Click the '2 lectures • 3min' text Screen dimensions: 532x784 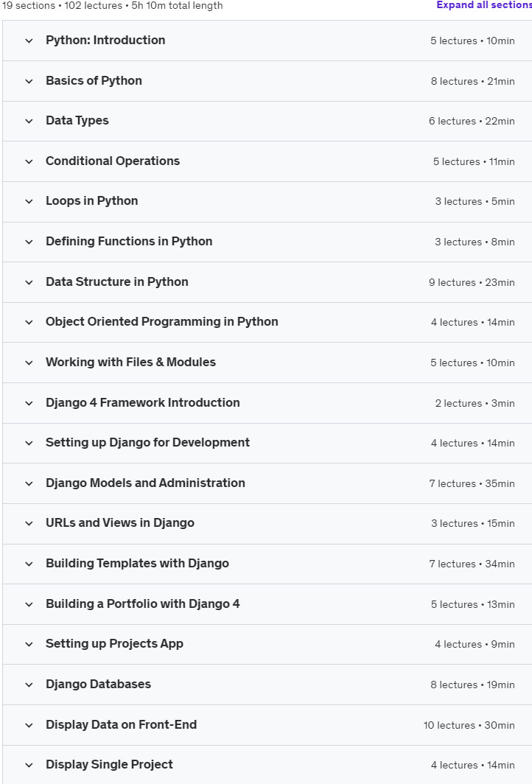pos(475,404)
